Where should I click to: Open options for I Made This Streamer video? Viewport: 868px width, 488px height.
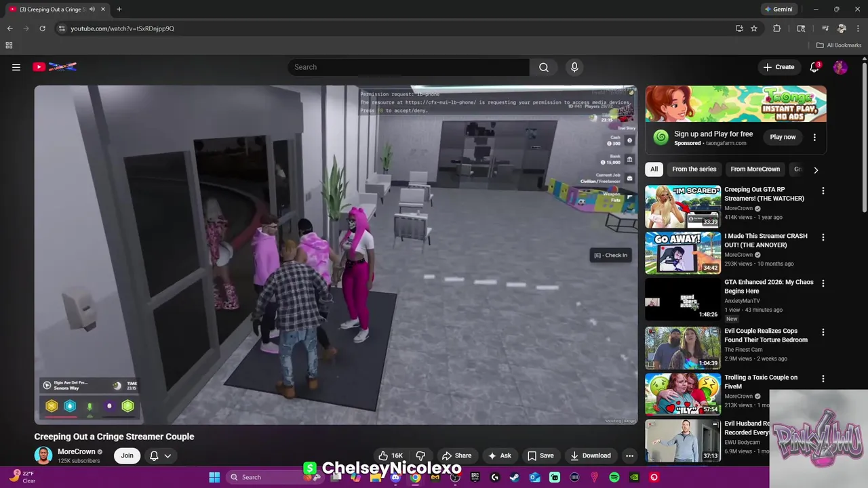point(823,237)
